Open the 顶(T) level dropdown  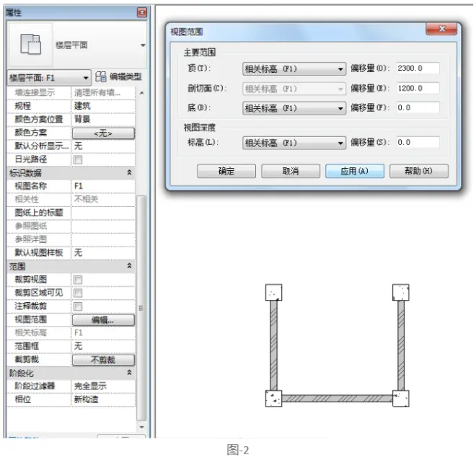294,69
